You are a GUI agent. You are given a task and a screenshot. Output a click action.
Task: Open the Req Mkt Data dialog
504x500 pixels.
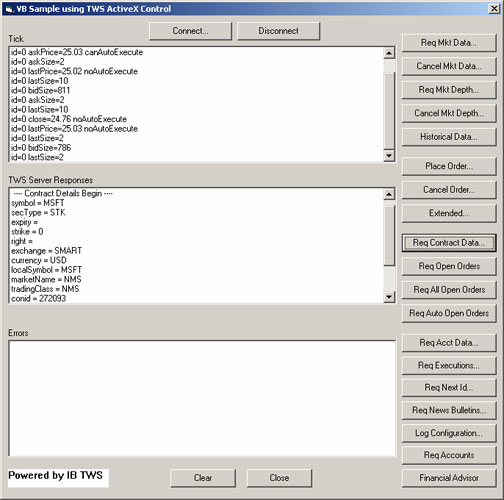point(449,43)
